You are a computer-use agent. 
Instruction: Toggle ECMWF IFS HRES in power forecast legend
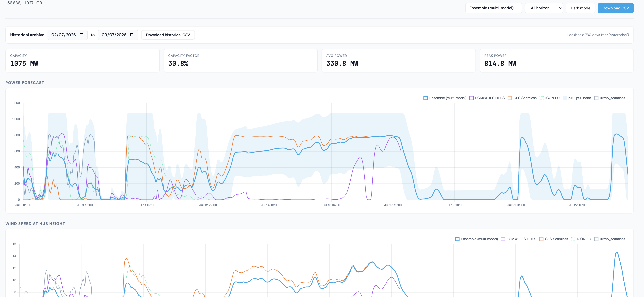tap(487, 98)
